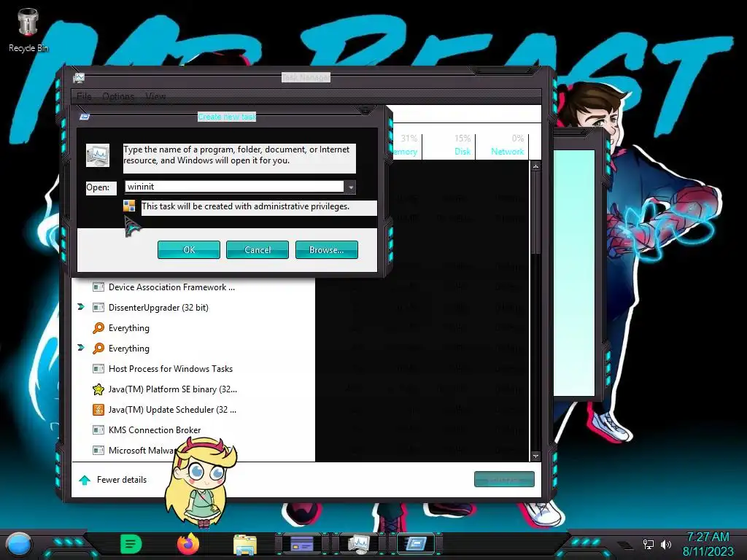
Task: Switch to Create new task taskbar button
Action: tap(416, 544)
